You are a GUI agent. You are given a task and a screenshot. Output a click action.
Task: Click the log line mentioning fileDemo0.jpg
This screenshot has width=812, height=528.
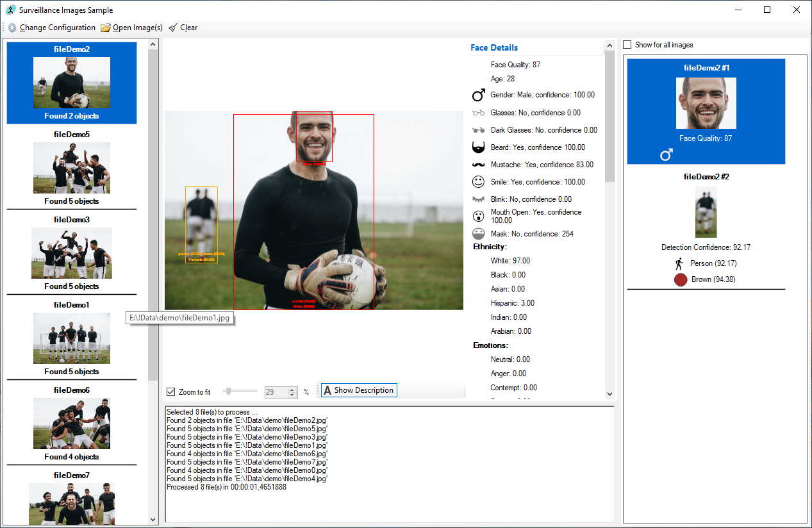pos(247,470)
